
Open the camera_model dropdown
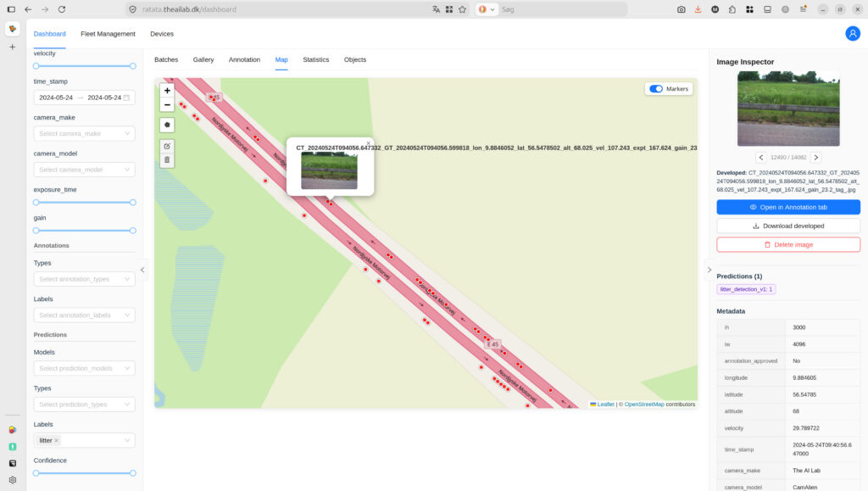(x=84, y=170)
